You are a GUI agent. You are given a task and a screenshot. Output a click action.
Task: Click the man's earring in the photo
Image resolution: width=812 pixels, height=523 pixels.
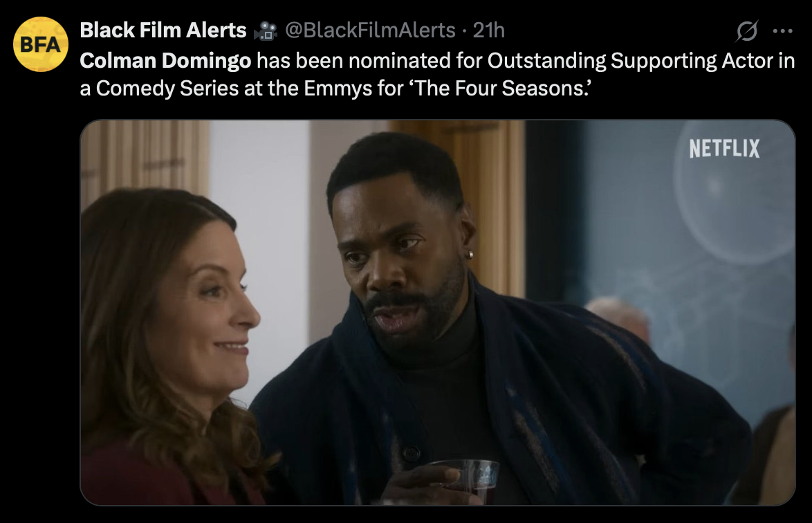pos(469,255)
